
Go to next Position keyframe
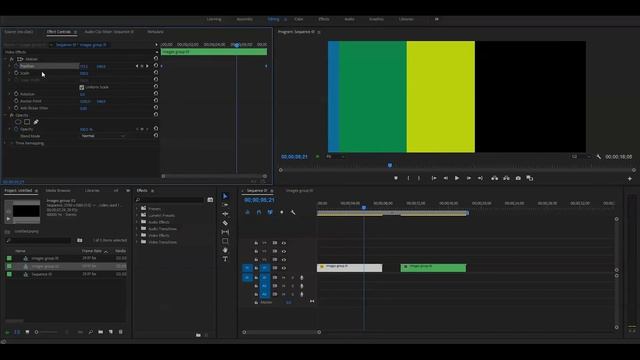click(147, 66)
